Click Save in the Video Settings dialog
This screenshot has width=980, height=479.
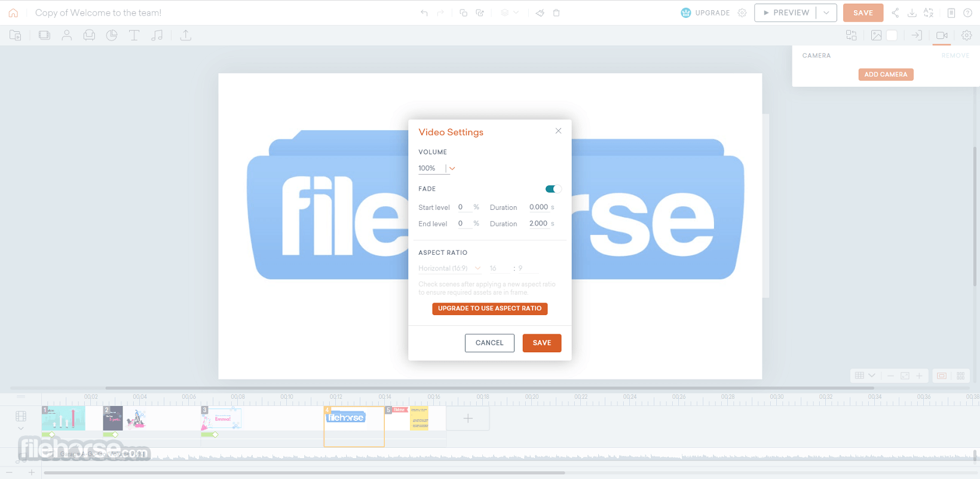pos(542,343)
